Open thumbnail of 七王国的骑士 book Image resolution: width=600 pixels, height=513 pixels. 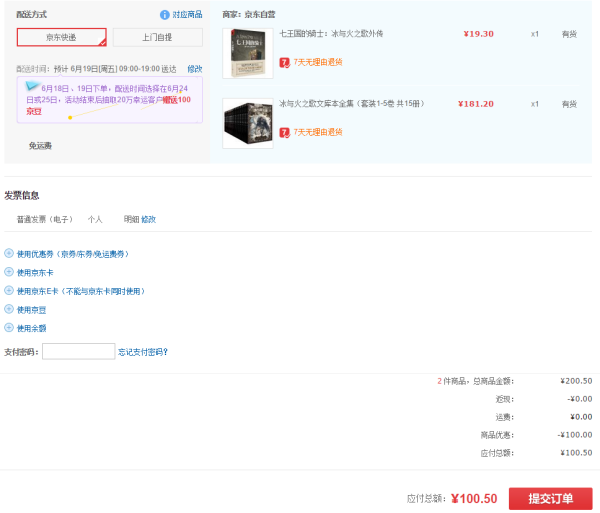[248, 53]
